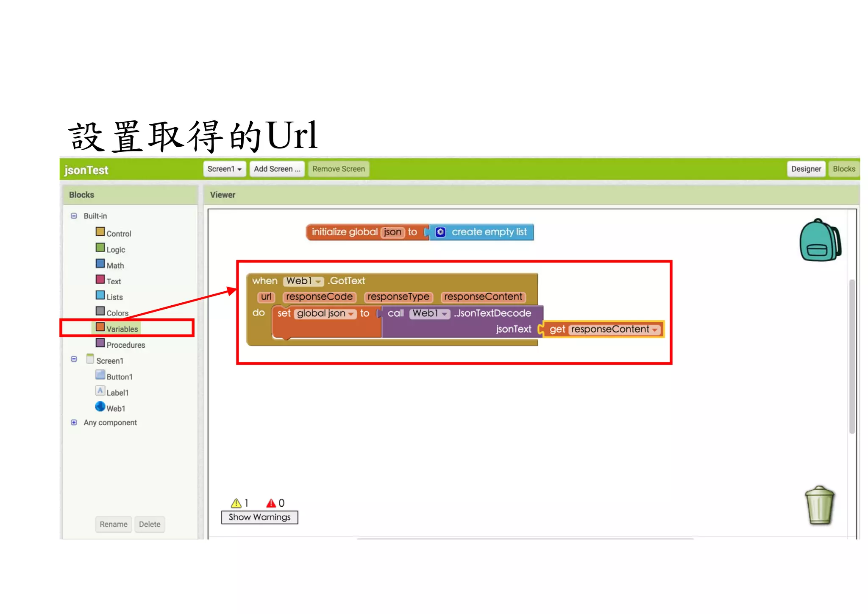Viewport: 868px width, 614px height.
Task: Open the responseContent variable dropdown
Action: point(655,329)
